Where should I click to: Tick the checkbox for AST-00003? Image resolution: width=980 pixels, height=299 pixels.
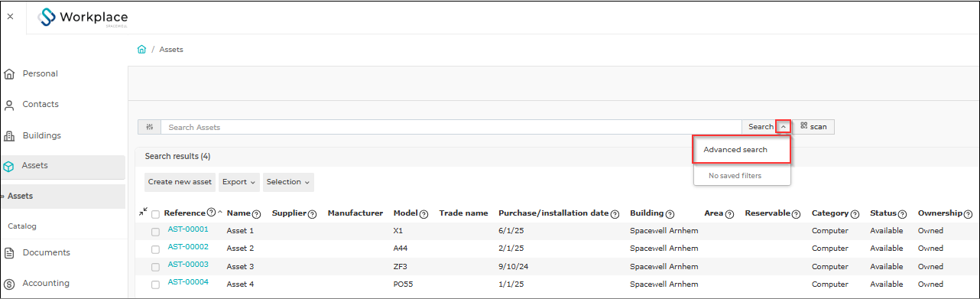point(156,267)
